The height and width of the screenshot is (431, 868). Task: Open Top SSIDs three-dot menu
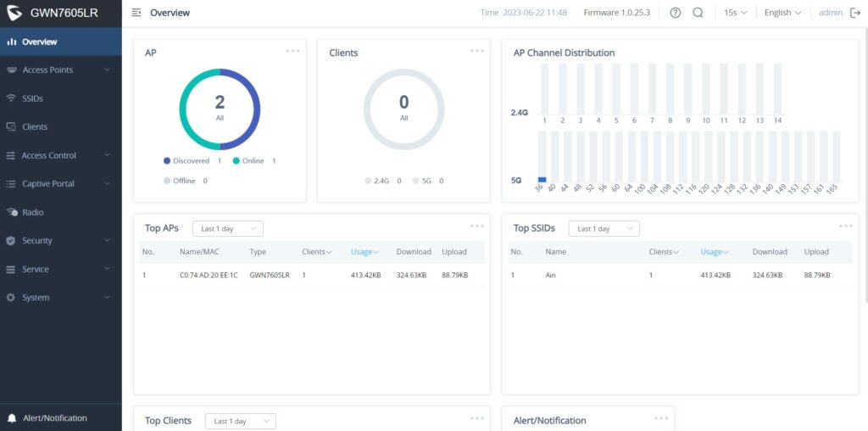(x=846, y=226)
